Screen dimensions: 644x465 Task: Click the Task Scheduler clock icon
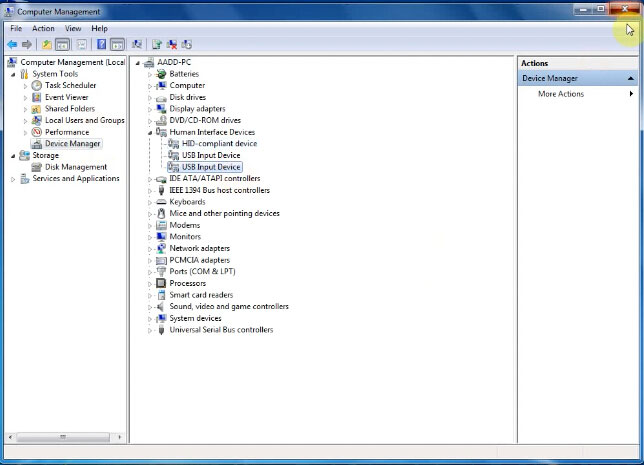pyautogui.click(x=37, y=85)
